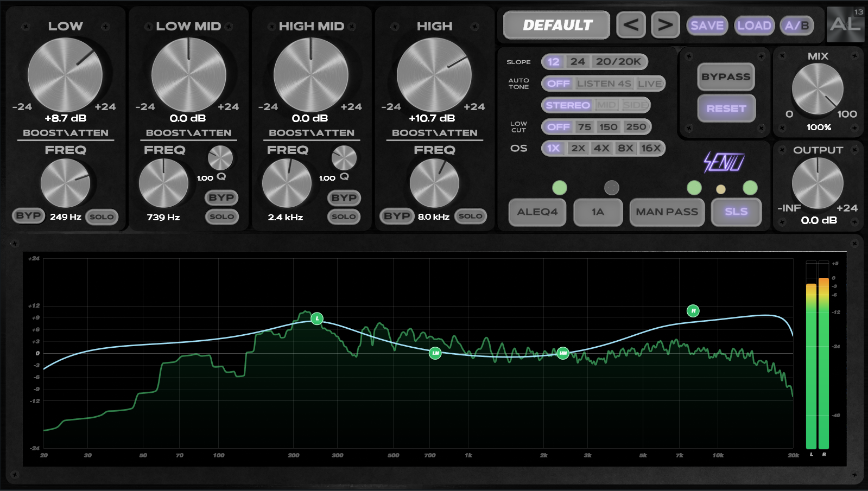Click the Mix knob
Screen dimensions: 868x491
(x=818, y=89)
